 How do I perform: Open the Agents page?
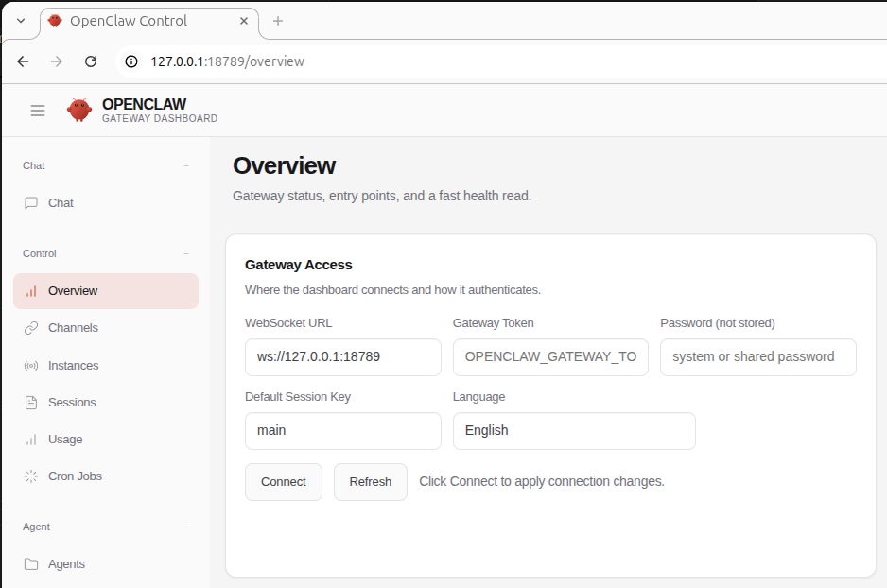coord(106,564)
